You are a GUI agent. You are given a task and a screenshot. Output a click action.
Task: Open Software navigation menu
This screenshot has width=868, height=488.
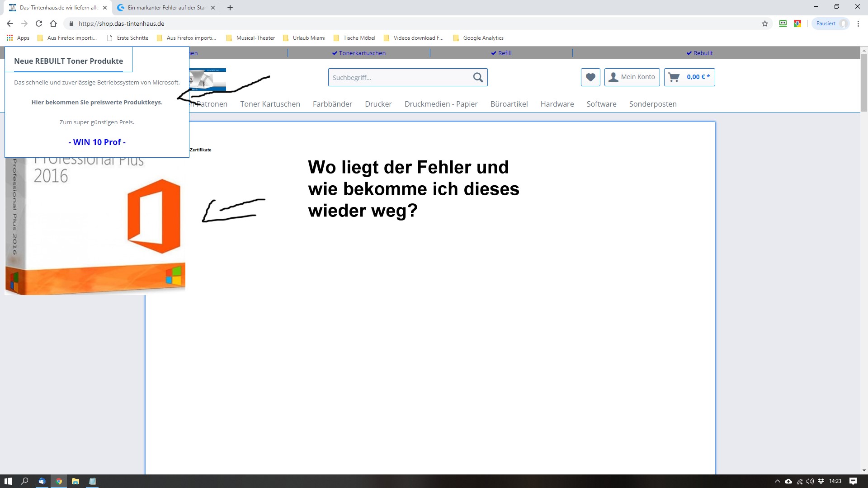tap(602, 104)
